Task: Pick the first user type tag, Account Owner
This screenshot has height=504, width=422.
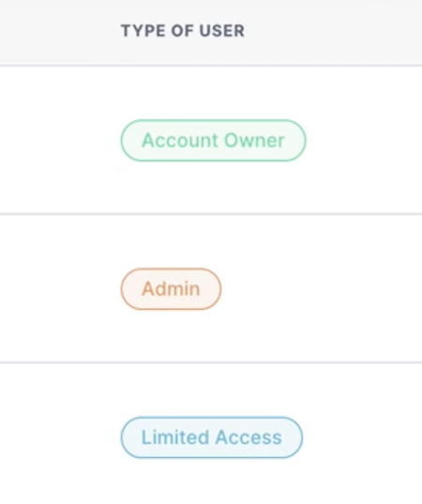Action: 213,140
